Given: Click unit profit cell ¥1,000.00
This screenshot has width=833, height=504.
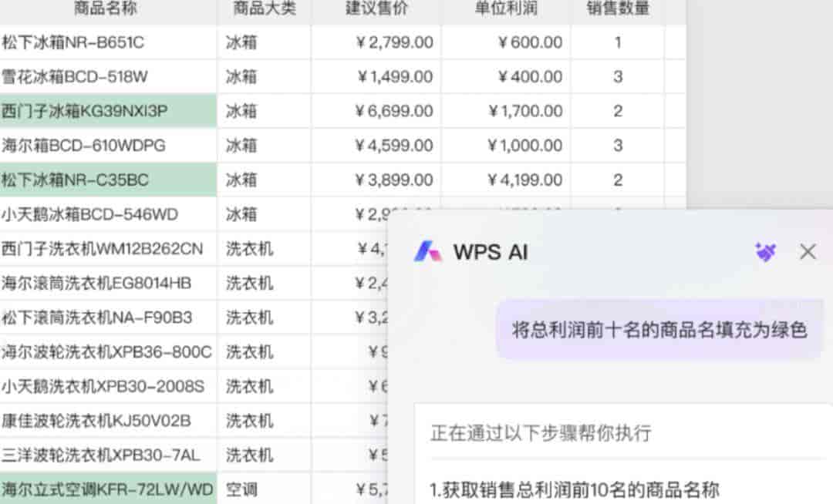Looking at the screenshot, I should pos(506,146).
